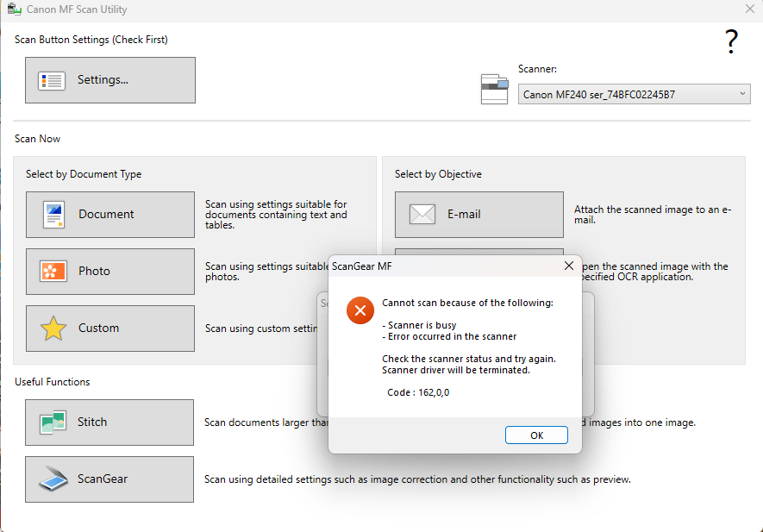The width and height of the screenshot is (763, 532).
Task: Expand the Scanner selection dropdown
Action: [743, 94]
